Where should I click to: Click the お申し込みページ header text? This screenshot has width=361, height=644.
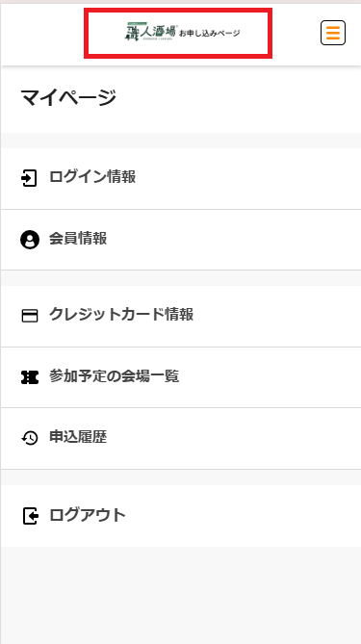tap(210, 33)
